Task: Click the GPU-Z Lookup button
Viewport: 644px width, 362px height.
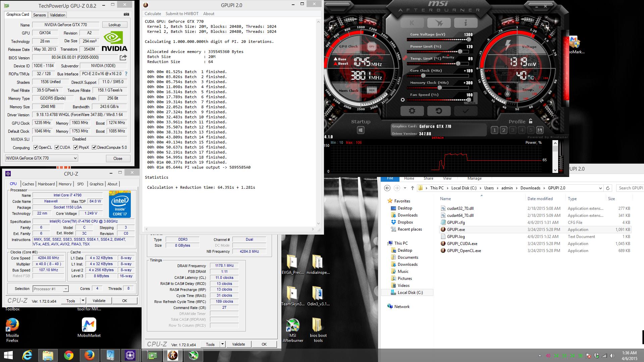Action: [x=114, y=25]
